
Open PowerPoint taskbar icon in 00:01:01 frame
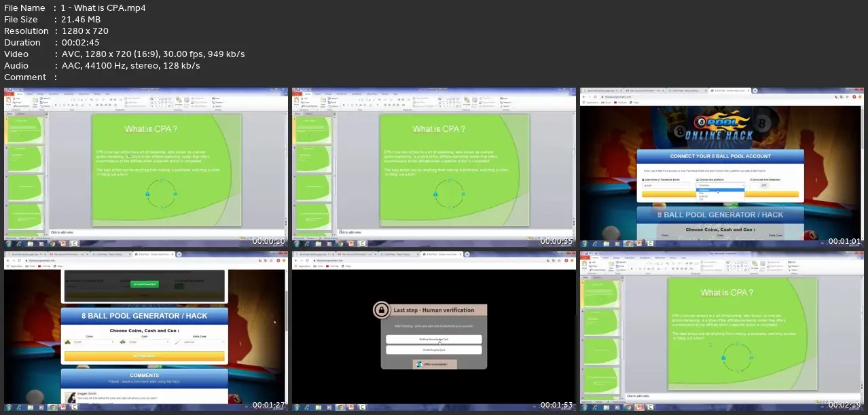coord(639,244)
